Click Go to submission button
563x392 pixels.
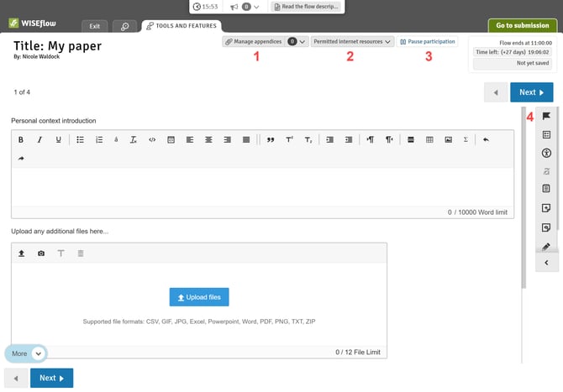tap(523, 25)
